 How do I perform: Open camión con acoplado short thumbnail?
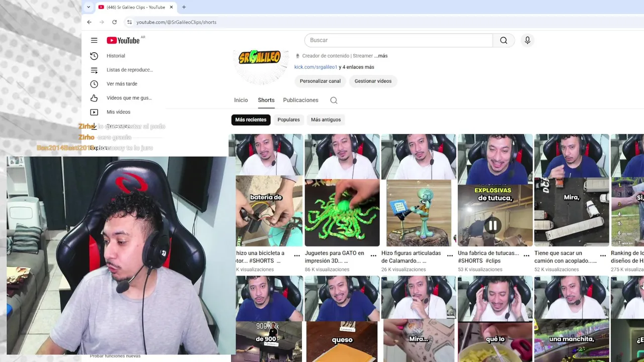point(572,190)
